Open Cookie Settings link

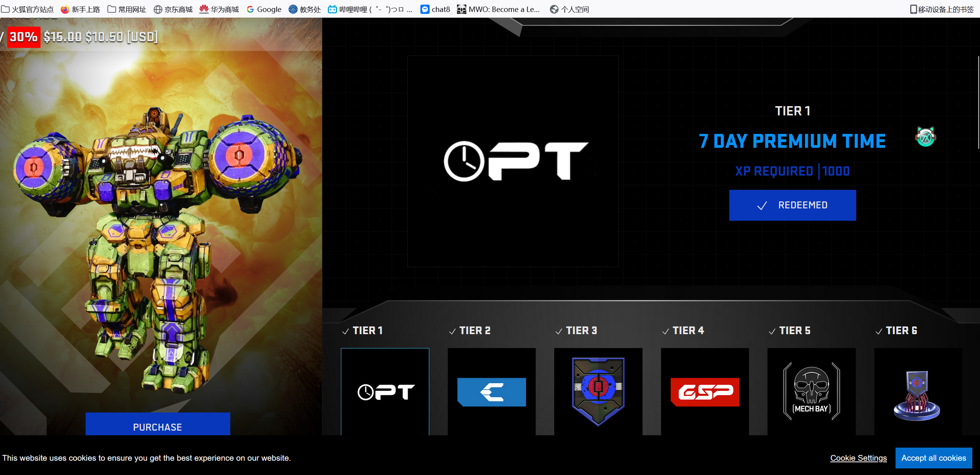858,458
